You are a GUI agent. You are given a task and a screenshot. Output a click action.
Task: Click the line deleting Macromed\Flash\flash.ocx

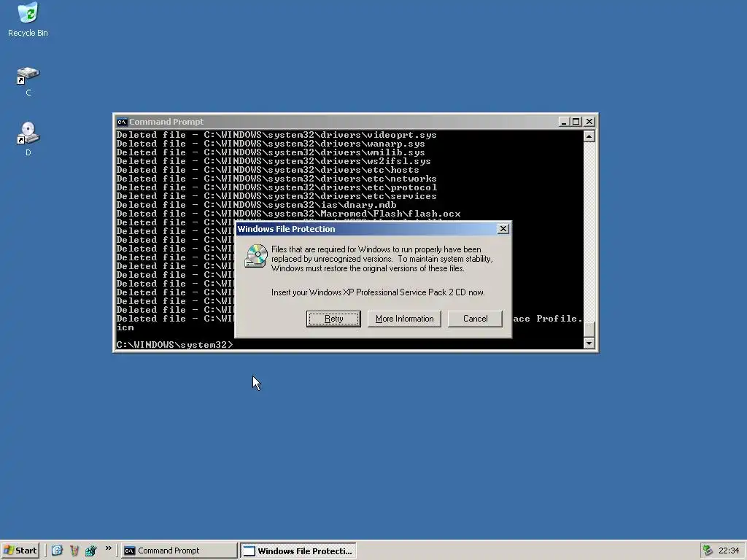tap(288, 214)
